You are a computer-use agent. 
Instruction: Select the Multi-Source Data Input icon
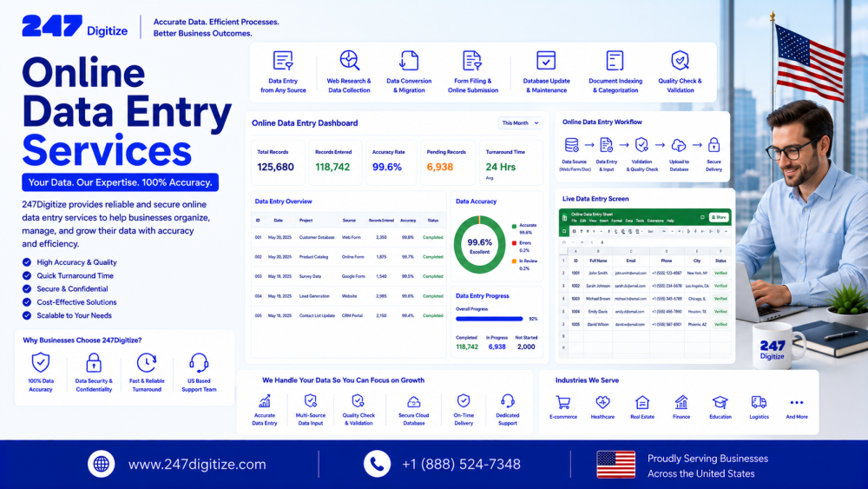311,401
